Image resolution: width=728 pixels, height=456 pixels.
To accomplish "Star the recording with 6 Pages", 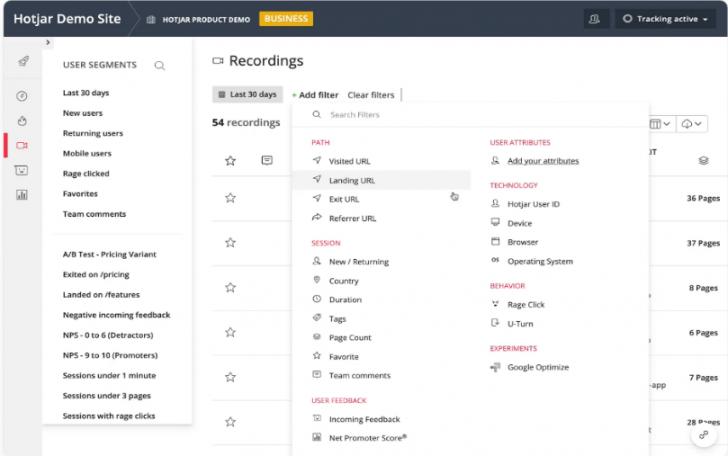I will (x=230, y=332).
